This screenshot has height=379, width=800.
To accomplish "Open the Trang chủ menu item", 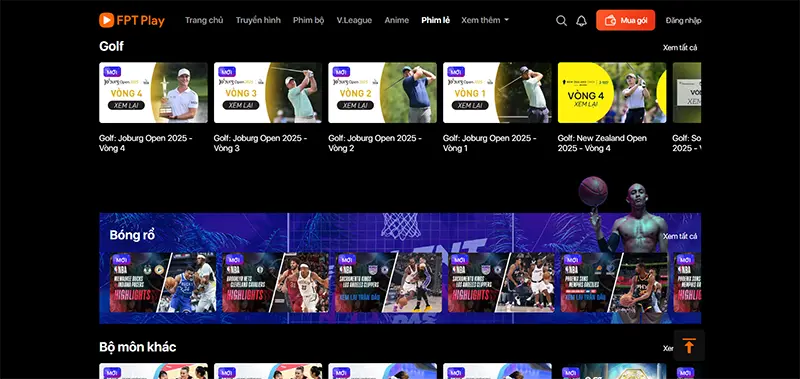I will coord(204,20).
